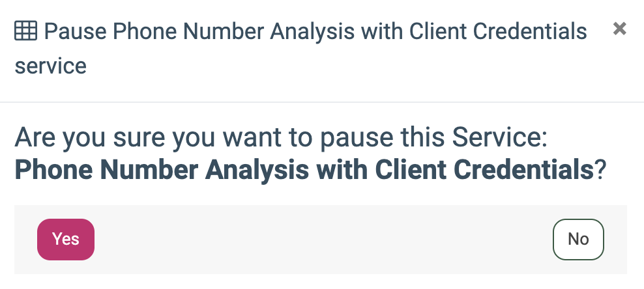The height and width of the screenshot is (289, 644).
Task: Click the divider line below the title
Action: (322, 102)
